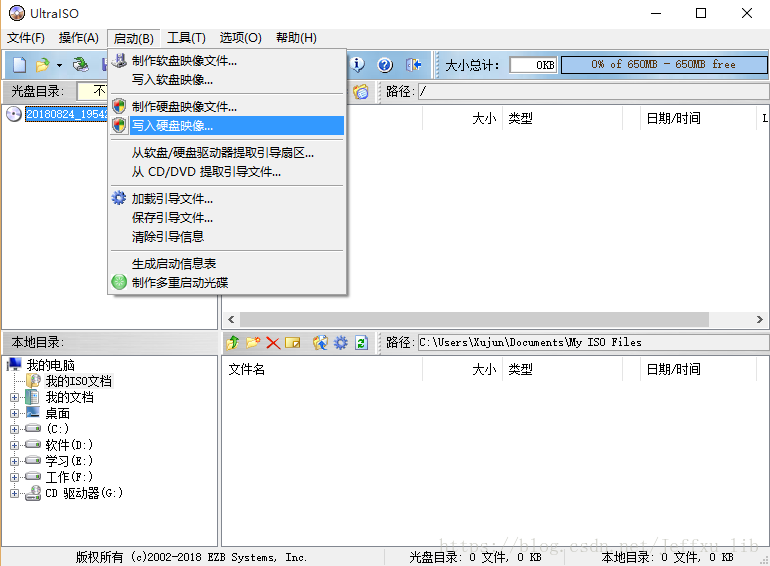Click the yellow rename icon in local toolbar

(x=293, y=342)
